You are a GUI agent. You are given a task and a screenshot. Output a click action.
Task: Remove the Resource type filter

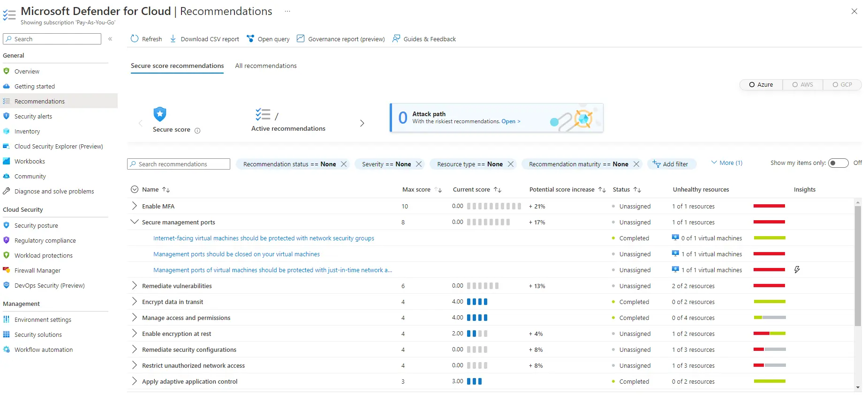point(511,164)
